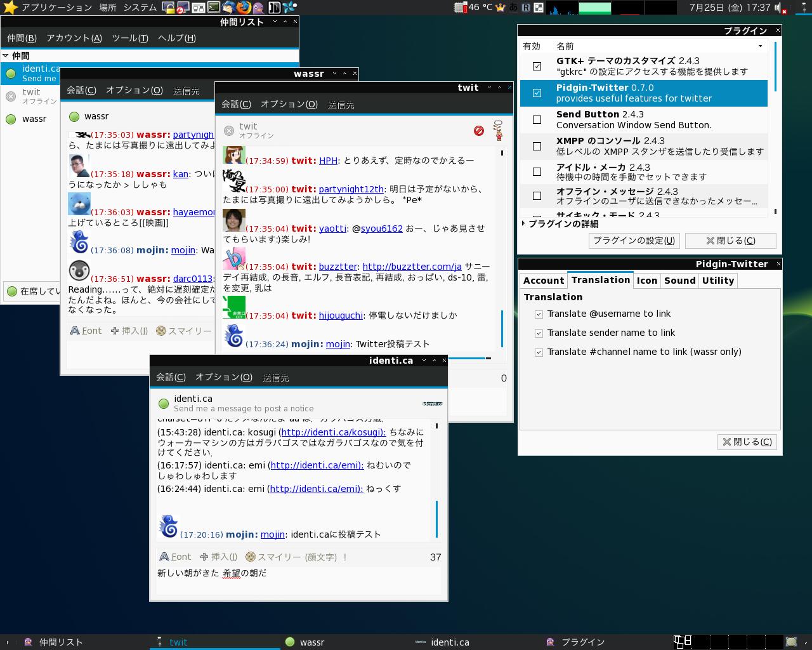The width and height of the screenshot is (812, 650).
Task: Open 仲間(B) menu in buddy list
Action: (x=22, y=38)
